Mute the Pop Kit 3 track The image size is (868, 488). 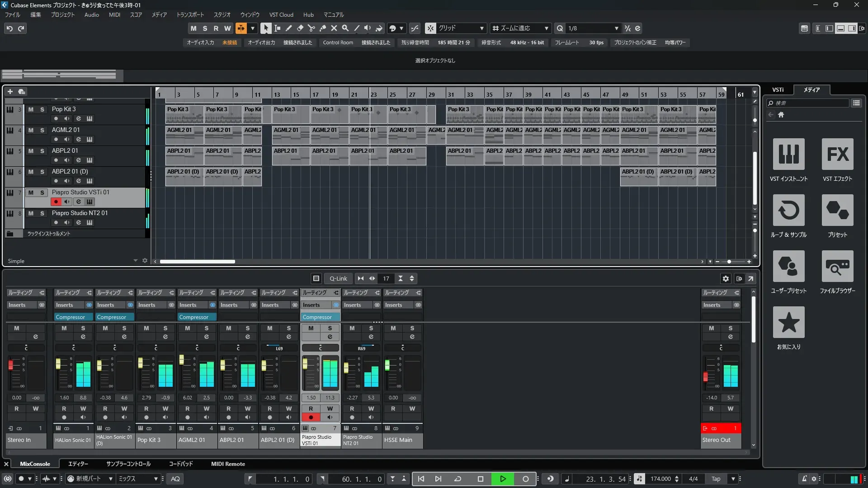tap(31, 109)
